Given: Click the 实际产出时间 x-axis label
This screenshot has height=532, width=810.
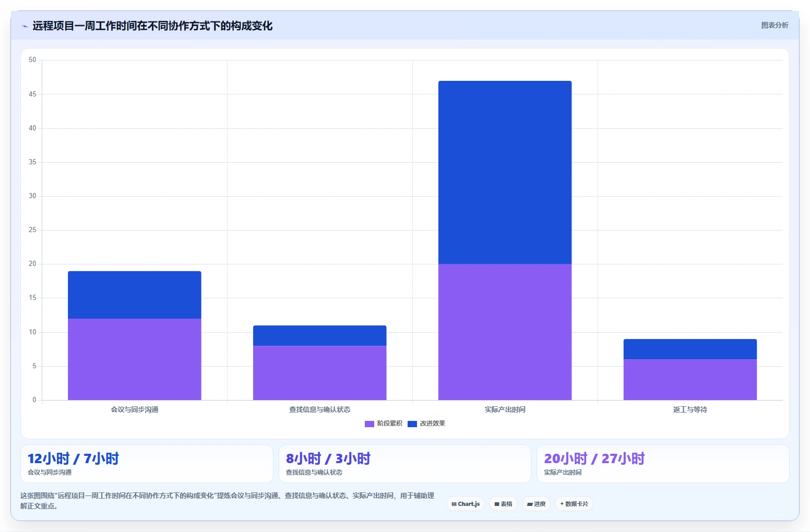Looking at the screenshot, I should 505,409.
